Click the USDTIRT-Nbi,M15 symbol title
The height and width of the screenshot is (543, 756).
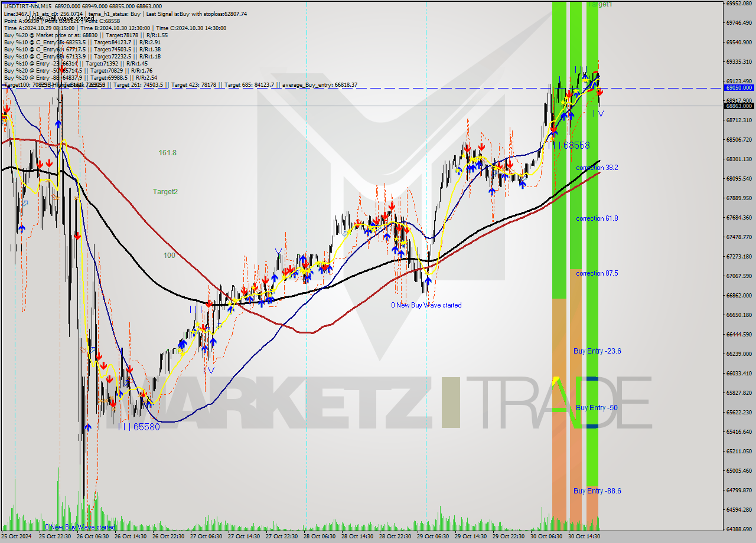coord(28,5)
